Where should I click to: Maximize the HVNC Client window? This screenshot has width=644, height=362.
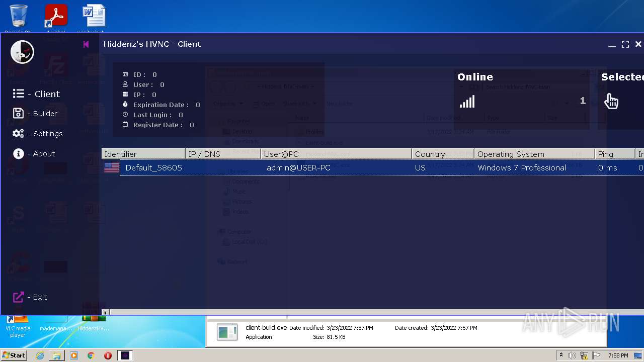[625, 44]
